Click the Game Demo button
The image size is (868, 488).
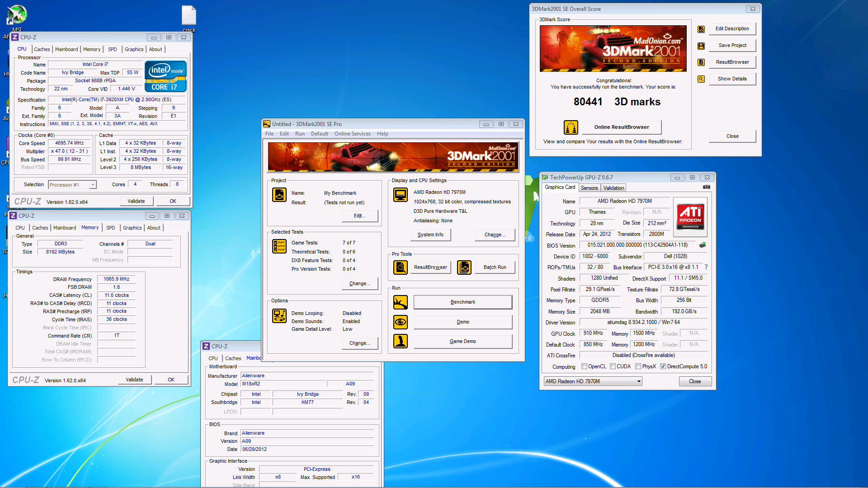tap(463, 342)
